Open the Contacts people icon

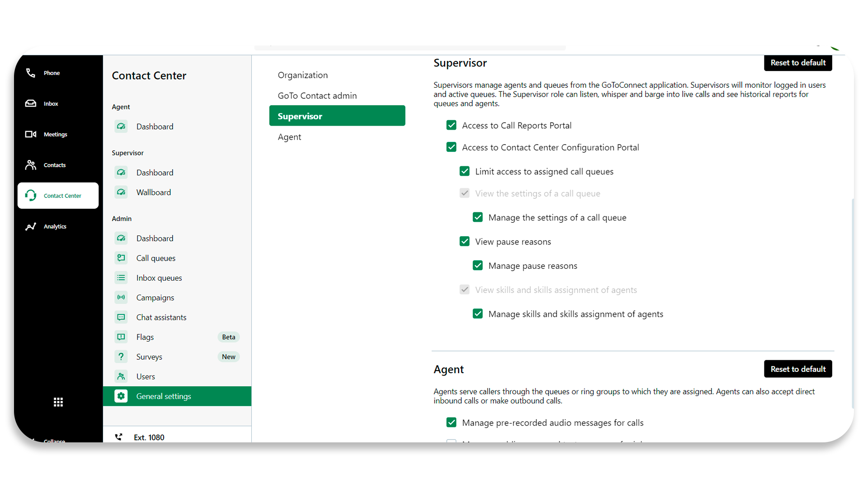tap(30, 165)
